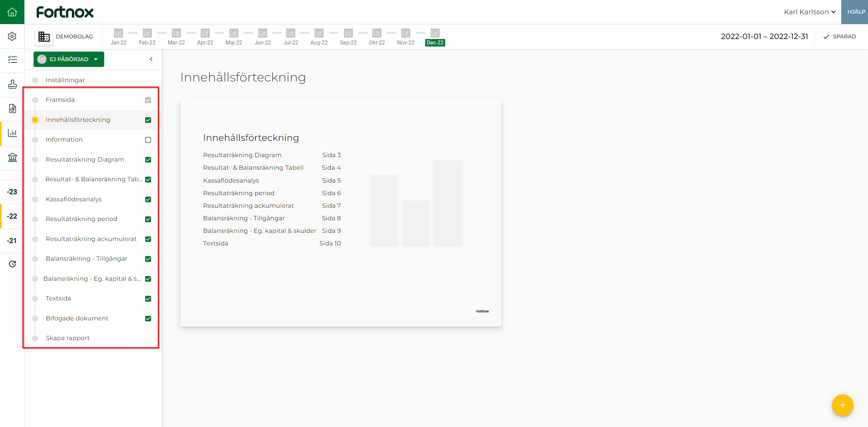868x427 pixels.
Task: Uncheck the Resultaträkning Diagram checkbox
Action: pos(148,160)
